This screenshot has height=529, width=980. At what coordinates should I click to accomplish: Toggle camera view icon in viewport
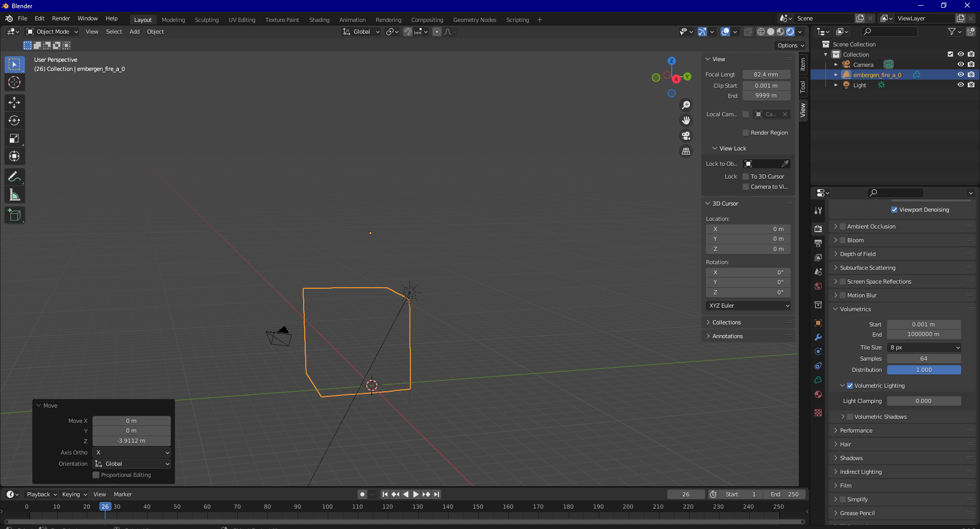click(x=686, y=136)
